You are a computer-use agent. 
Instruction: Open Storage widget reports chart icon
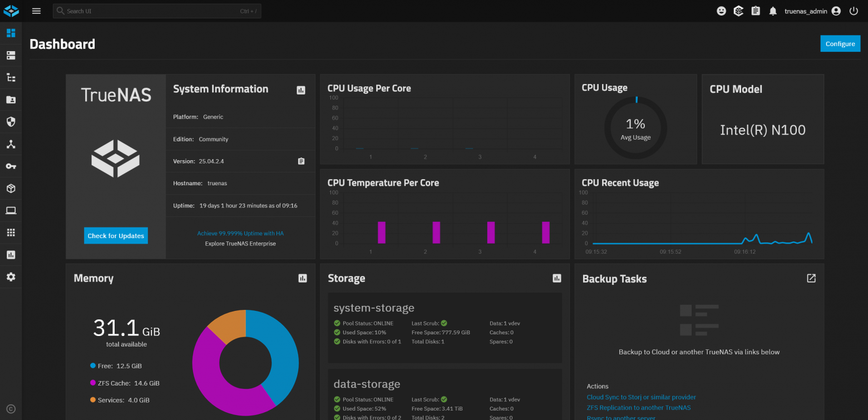tap(557, 278)
